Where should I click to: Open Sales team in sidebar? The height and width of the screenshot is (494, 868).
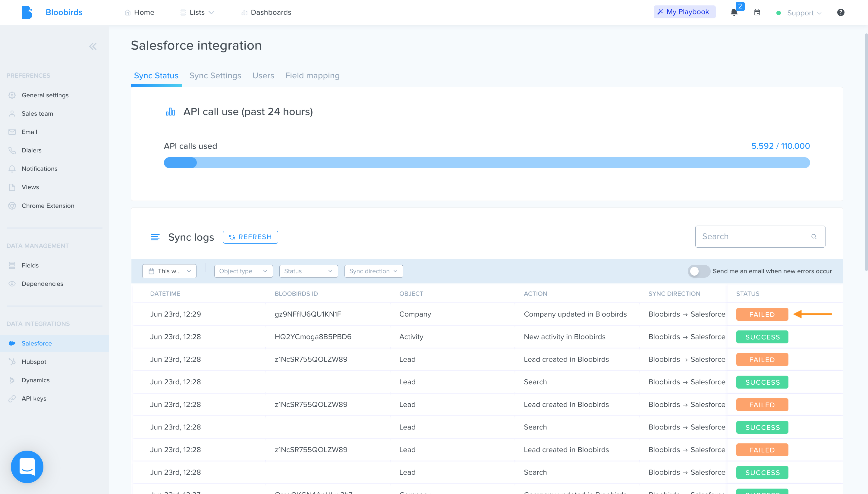[37, 114]
